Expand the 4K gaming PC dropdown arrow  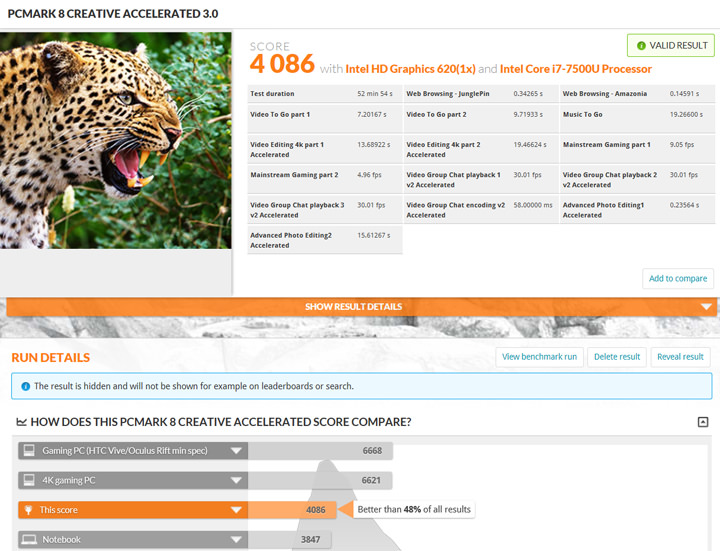tap(237, 480)
